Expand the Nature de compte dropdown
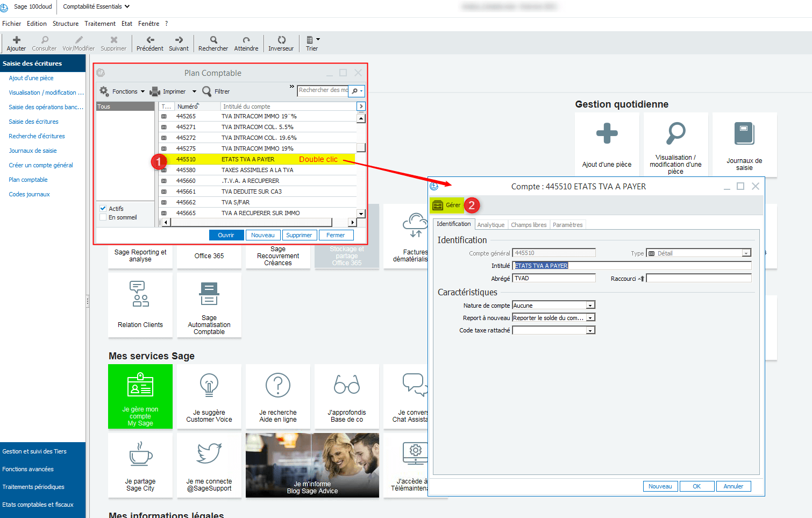The width and height of the screenshot is (812, 518). [x=590, y=306]
